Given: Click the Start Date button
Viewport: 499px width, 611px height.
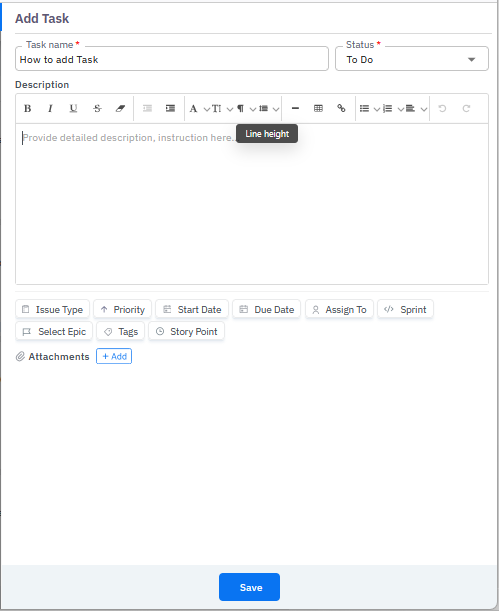Looking at the screenshot, I should [x=192, y=309].
